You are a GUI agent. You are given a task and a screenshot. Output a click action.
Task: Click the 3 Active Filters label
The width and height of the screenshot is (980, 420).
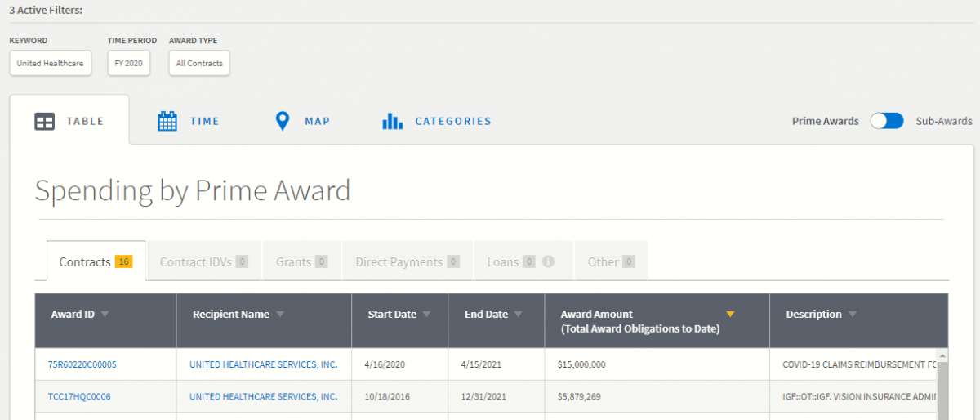(x=46, y=10)
